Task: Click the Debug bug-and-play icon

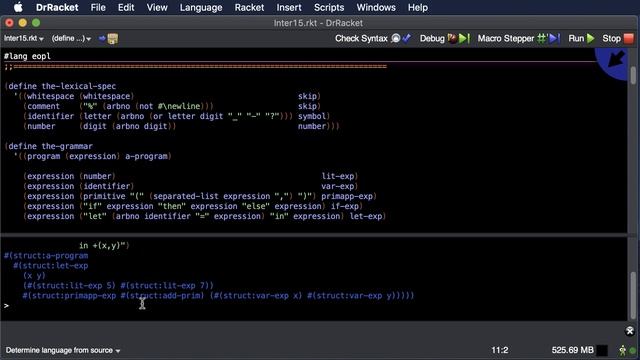Action: click(459, 38)
